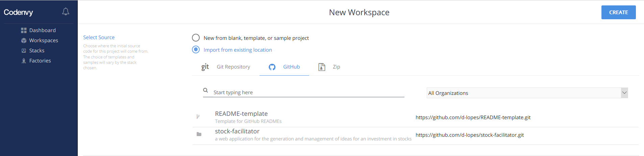Click the Workspaces cube icon
The height and width of the screenshot is (156, 644).
[x=24, y=41]
